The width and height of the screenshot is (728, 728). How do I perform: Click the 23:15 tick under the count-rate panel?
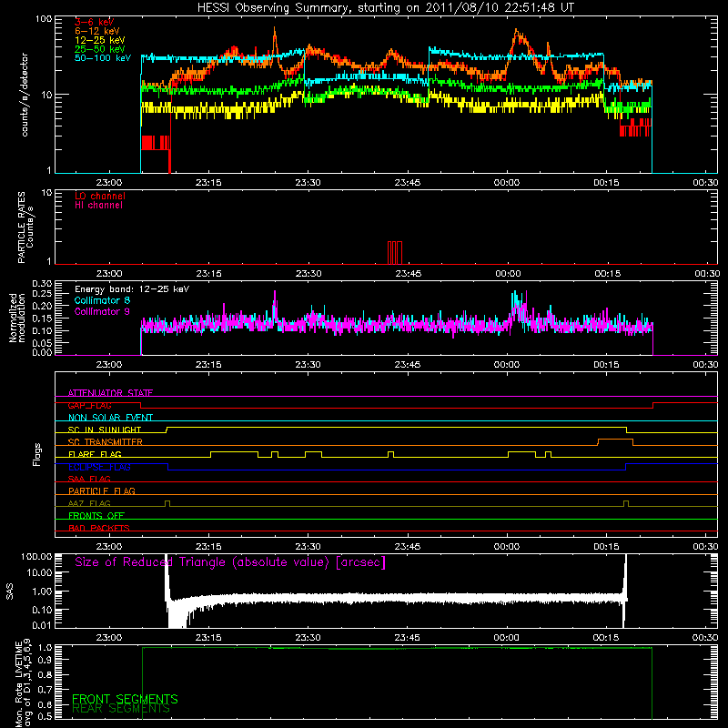[x=208, y=183]
